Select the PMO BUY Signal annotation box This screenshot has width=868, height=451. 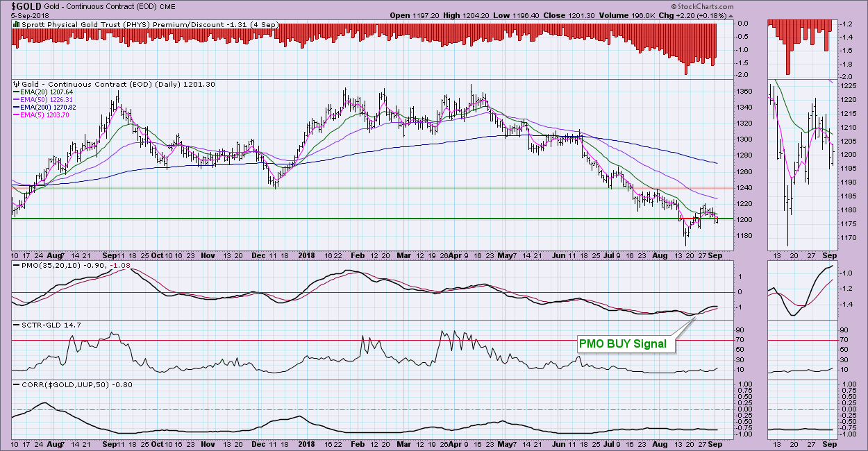[x=622, y=343]
